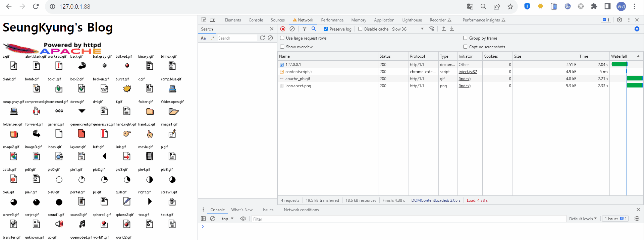Uncheck Preserve log checkbox
The width and height of the screenshot is (644, 240).
tap(326, 29)
